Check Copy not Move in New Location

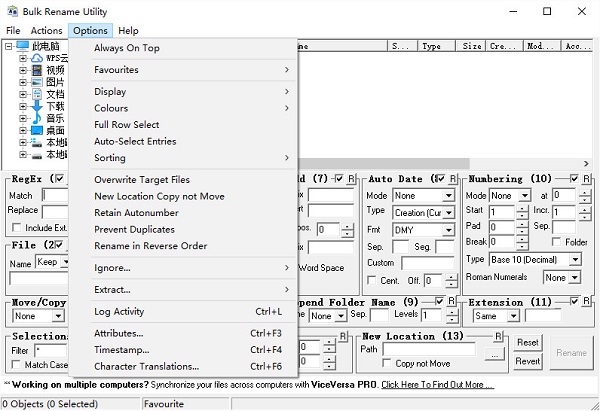387,363
